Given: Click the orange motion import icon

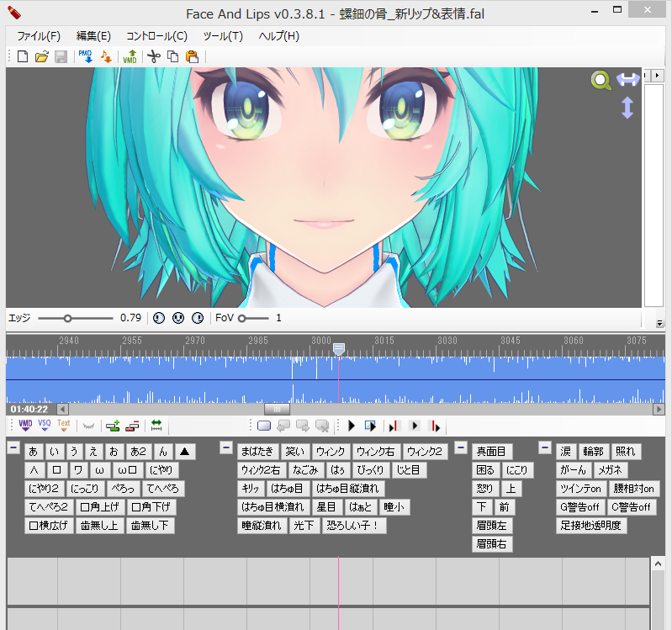Looking at the screenshot, I should [x=106, y=56].
